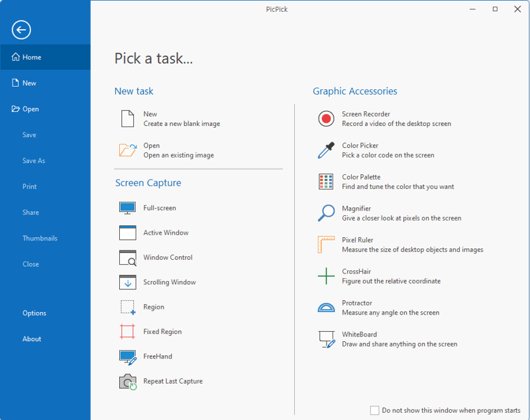Start Scrolling Window capture label
530x420 pixels.
(170, 282)
